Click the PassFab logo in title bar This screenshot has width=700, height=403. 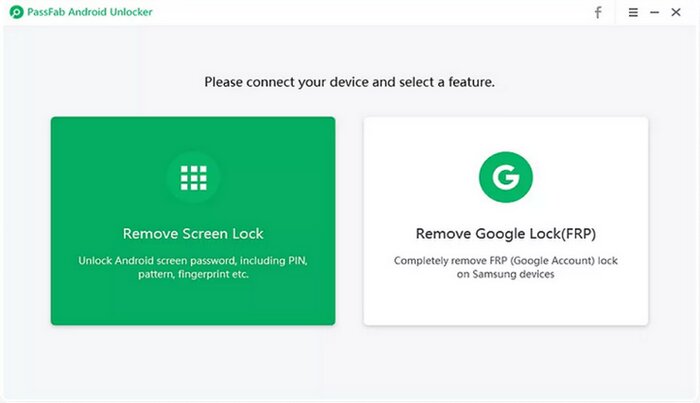click(x=16, y=12)
